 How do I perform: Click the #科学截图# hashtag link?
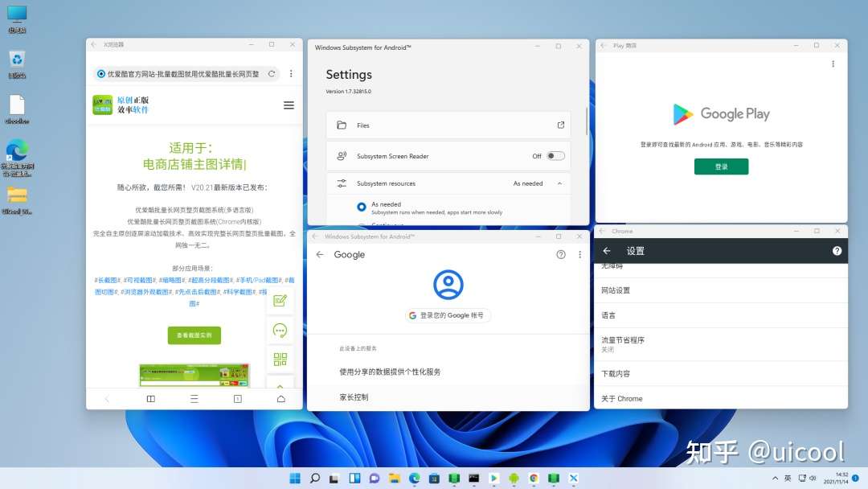coord(240,292)
